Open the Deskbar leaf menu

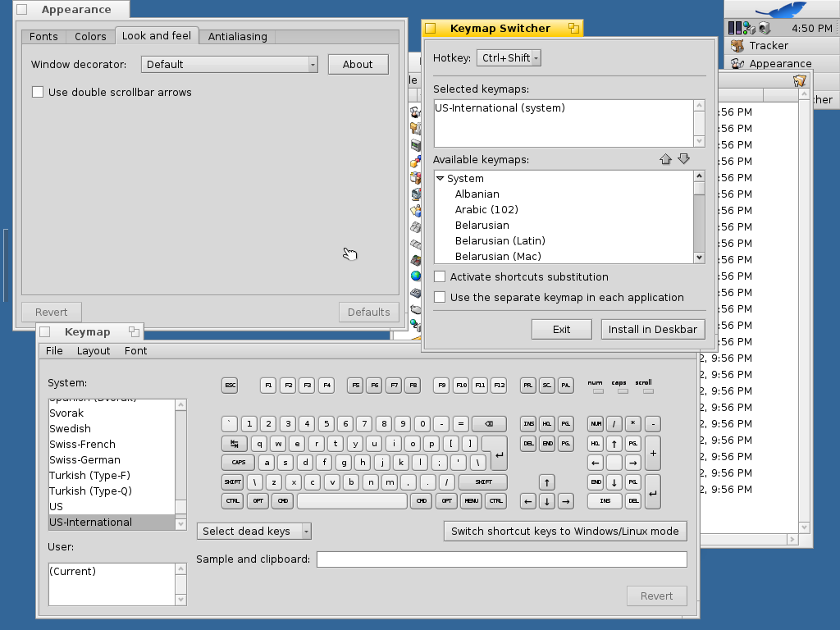[x=782, y=9]
